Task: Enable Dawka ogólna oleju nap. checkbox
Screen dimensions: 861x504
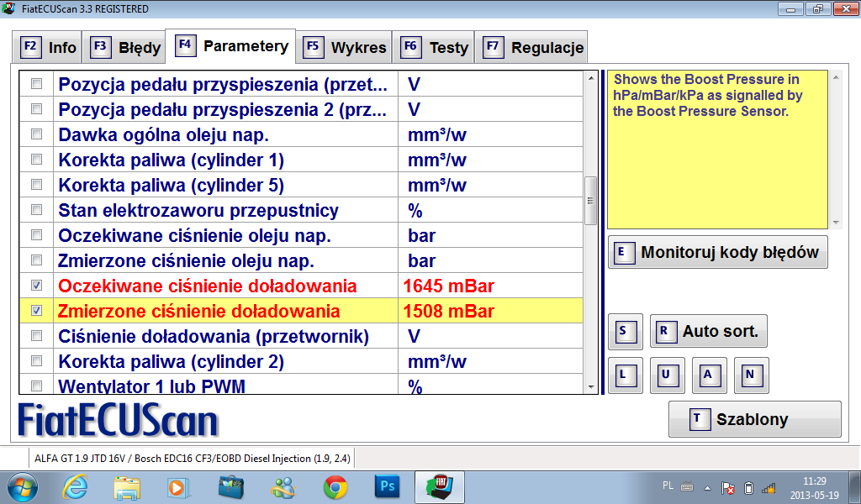Action: click(x=36, y=134)
